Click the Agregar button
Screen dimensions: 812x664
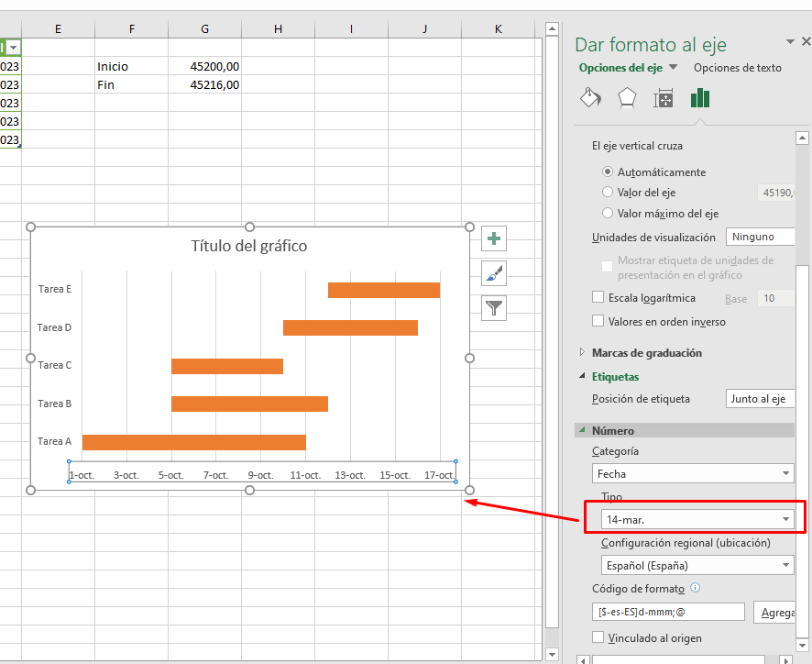[x=773, y=612]
